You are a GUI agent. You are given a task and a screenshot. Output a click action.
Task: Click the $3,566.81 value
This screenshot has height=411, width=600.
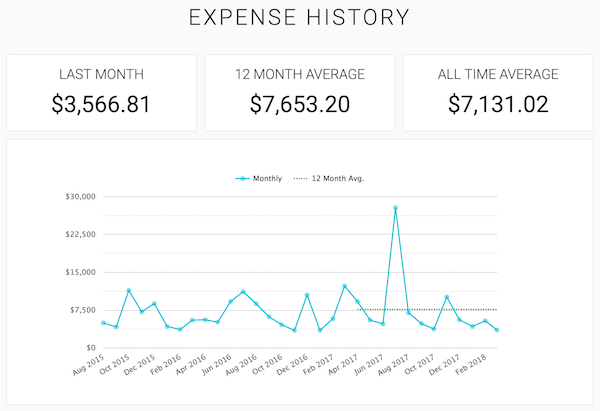(x=101, y=104)
